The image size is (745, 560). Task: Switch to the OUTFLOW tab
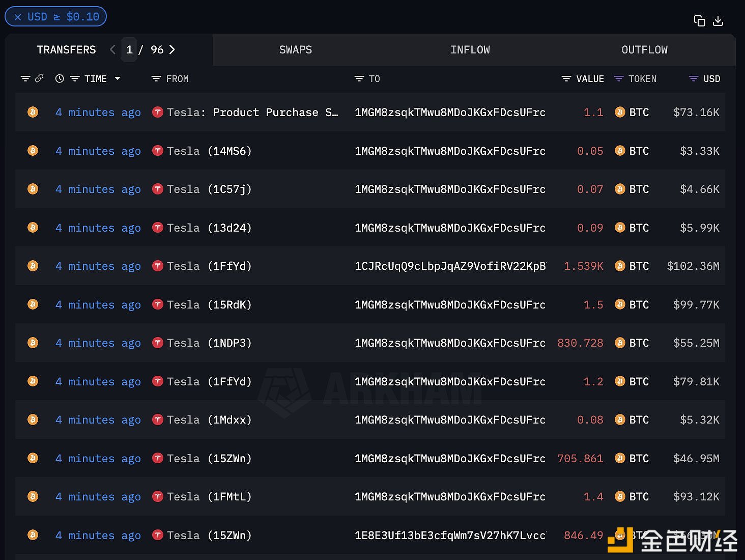[x=644, y=49]
